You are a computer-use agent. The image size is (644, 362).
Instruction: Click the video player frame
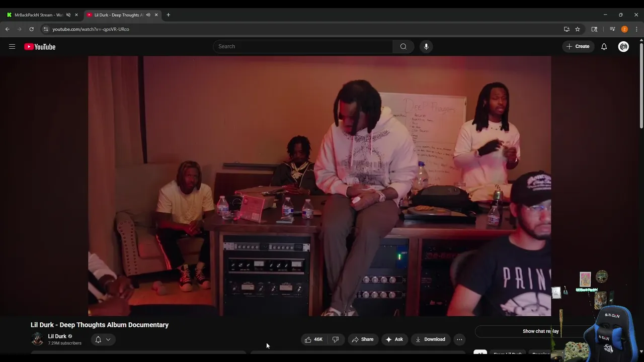tap(319, 186)
